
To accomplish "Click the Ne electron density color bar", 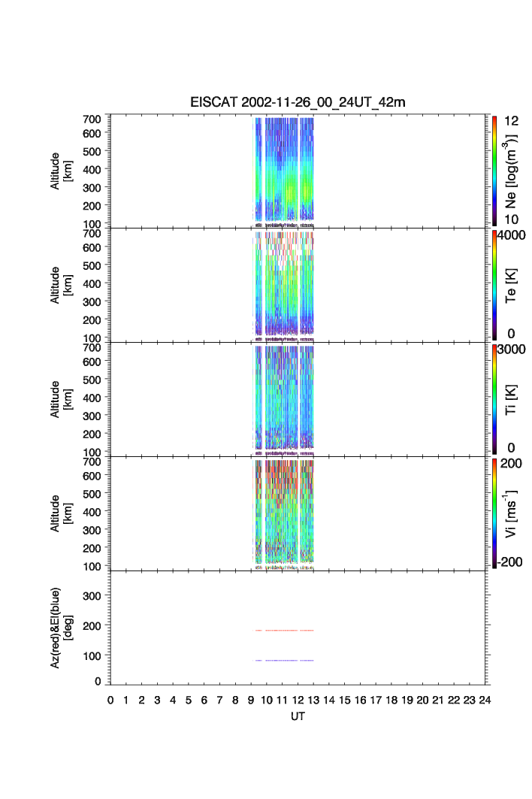I will (494, 171).
